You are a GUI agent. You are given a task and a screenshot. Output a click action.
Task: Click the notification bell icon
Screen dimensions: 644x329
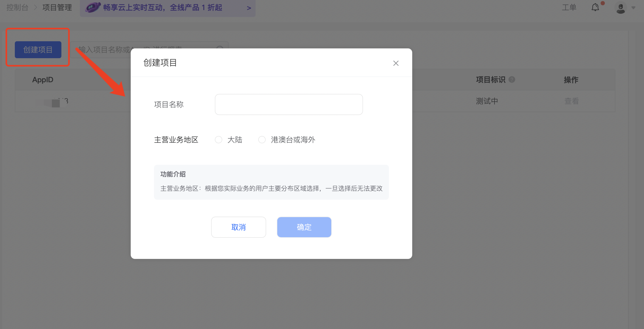coord(595,7)
